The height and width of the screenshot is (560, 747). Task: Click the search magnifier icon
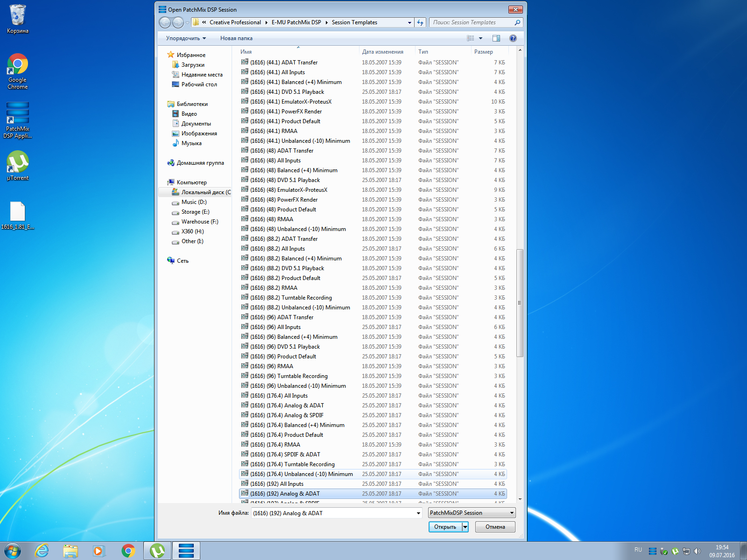coord(517,22)
